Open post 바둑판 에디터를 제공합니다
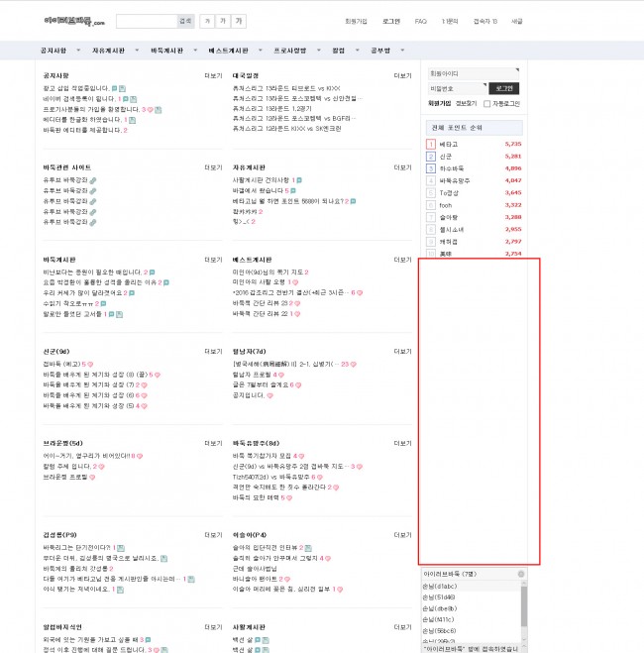Viewport: 644px width, 653px height. click(82, 131)
